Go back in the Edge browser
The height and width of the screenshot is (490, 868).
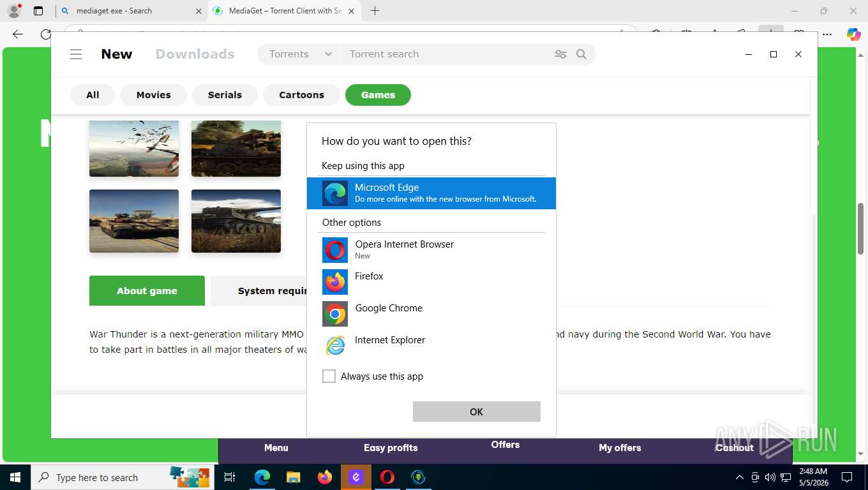(18, 34)
